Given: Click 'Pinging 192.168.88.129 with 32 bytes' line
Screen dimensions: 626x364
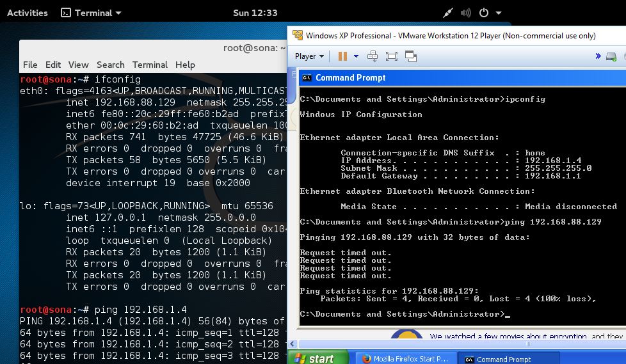Looking at the screenshot, I should (415, 237).
